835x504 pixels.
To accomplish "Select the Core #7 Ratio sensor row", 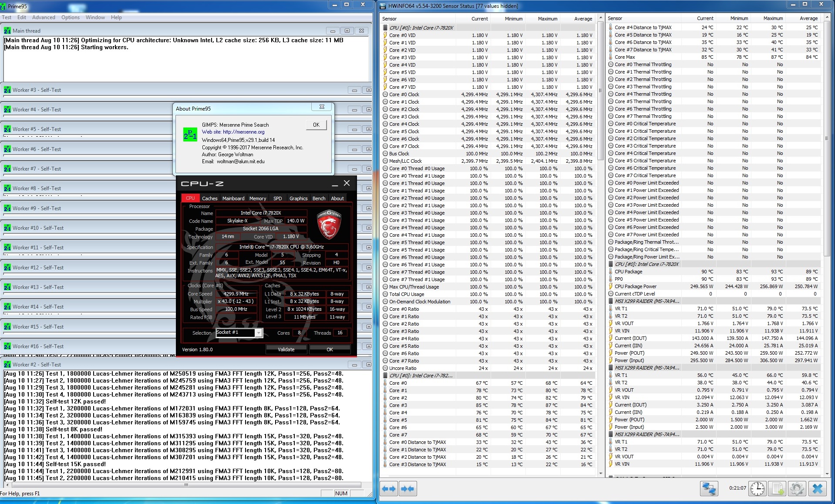I will pos(488,361).
